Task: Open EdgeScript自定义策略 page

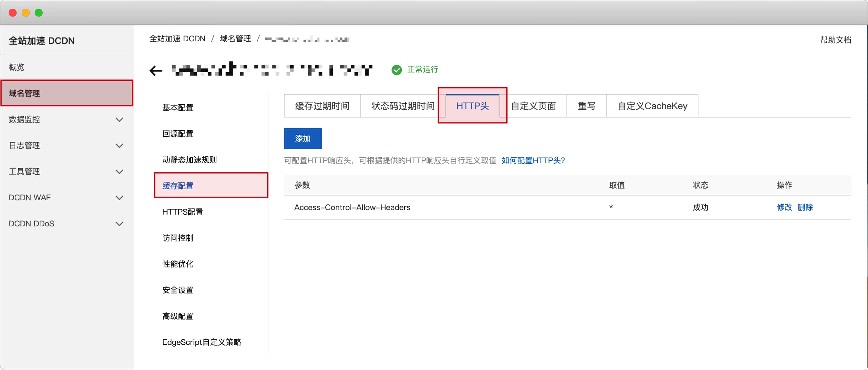Action: pyautogui.click(x=202, y=342)
